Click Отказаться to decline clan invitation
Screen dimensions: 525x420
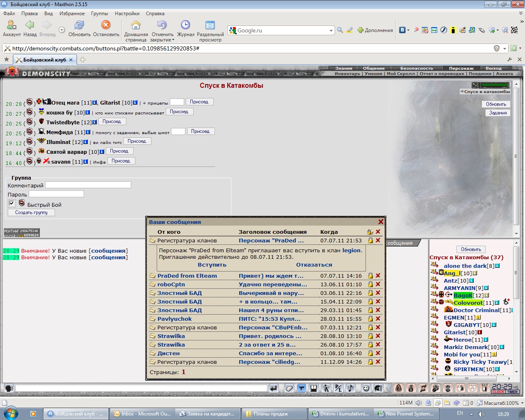coord(314,265)
